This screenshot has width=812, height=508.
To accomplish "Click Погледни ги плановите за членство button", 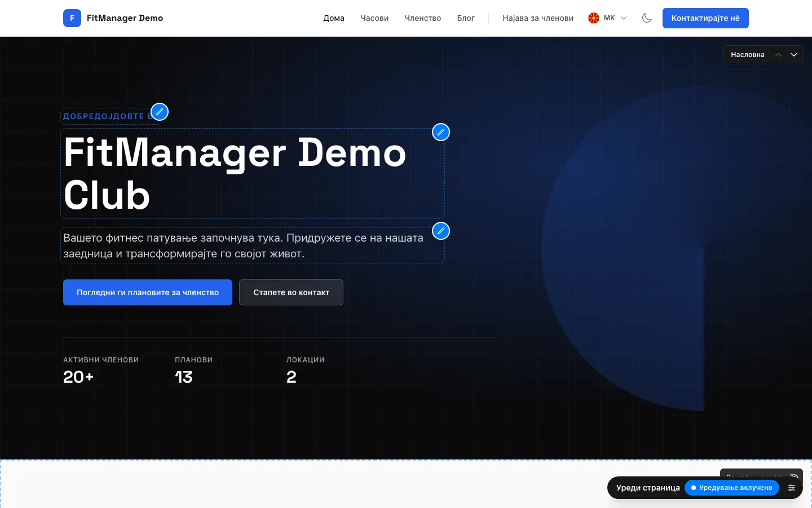I will click(148, 292).
